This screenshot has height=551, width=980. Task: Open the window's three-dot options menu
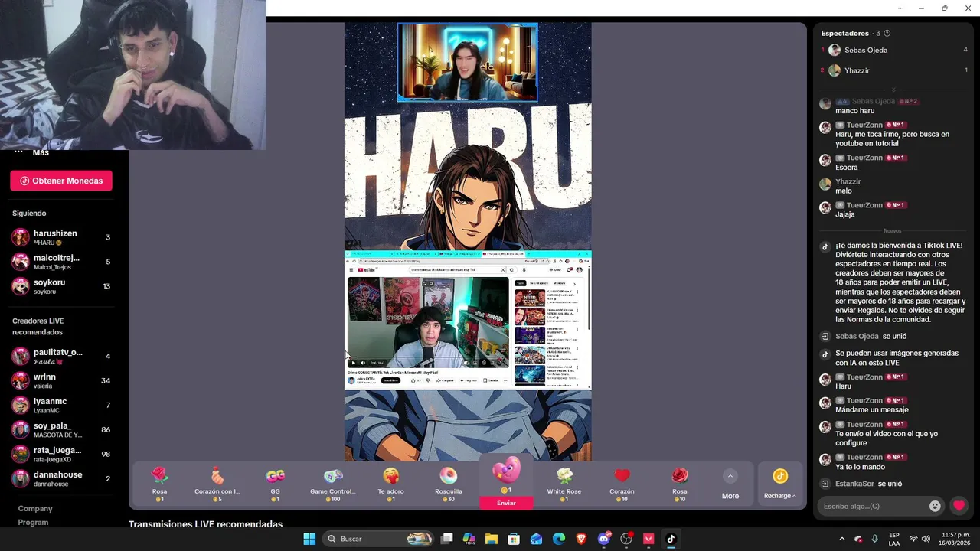[900, 8]
